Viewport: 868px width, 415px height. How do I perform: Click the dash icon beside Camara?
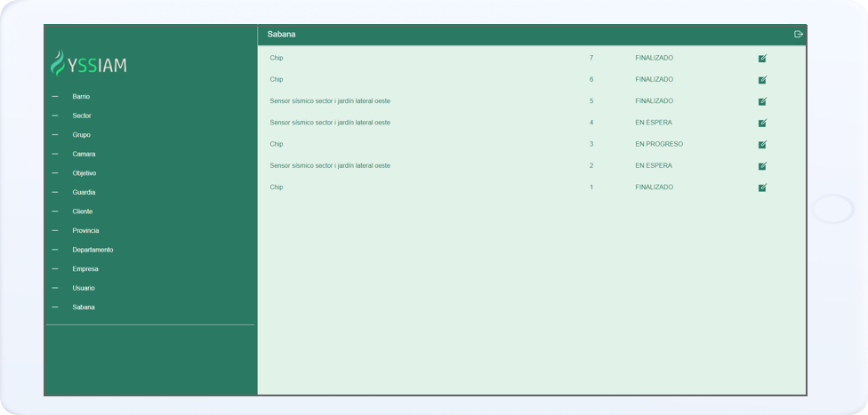(55, 154)
